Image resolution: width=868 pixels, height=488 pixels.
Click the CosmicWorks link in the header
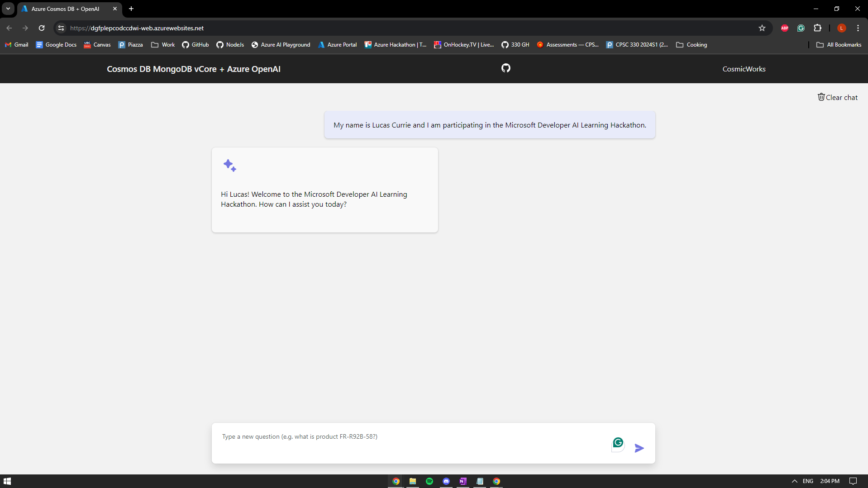(x=744, y=69)
